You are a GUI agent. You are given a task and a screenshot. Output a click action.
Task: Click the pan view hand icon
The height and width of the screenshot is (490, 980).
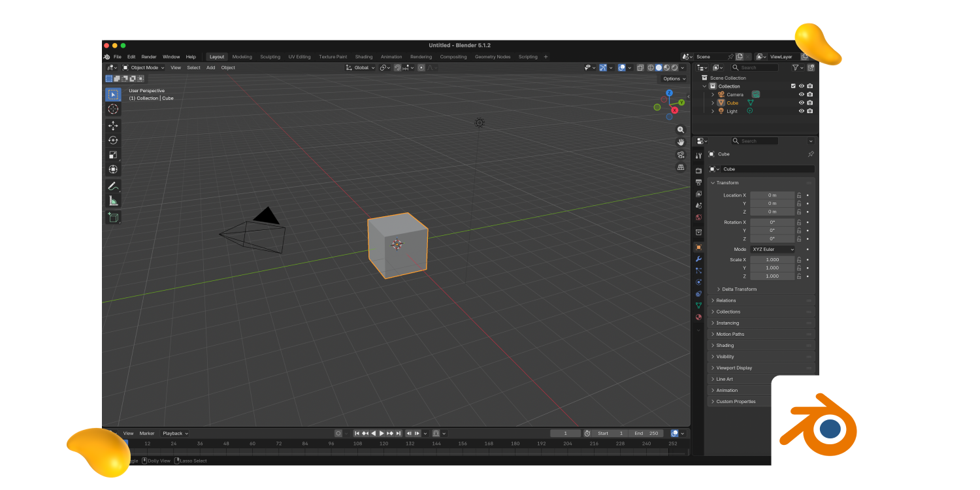[x=681, y=142]
